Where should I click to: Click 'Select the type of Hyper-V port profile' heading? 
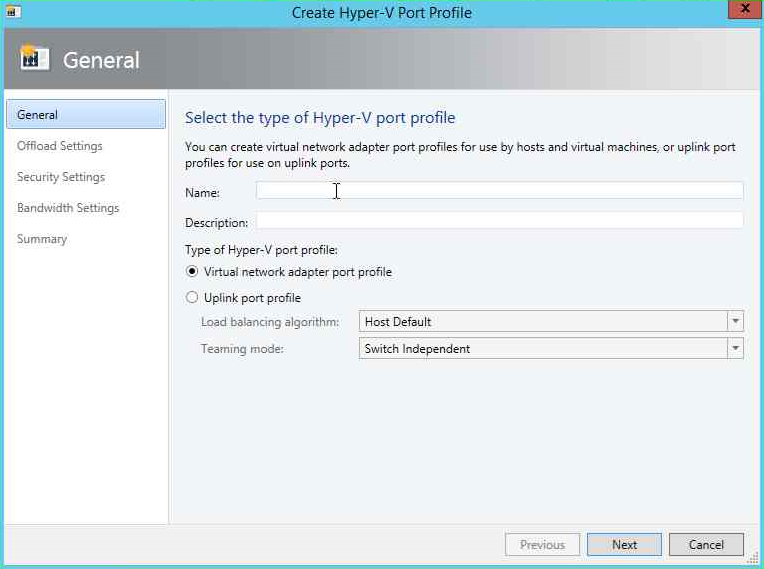pos(320,118)
